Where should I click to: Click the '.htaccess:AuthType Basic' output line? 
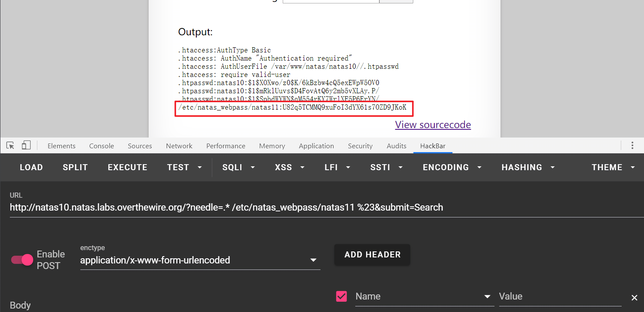tap(224, 50)
